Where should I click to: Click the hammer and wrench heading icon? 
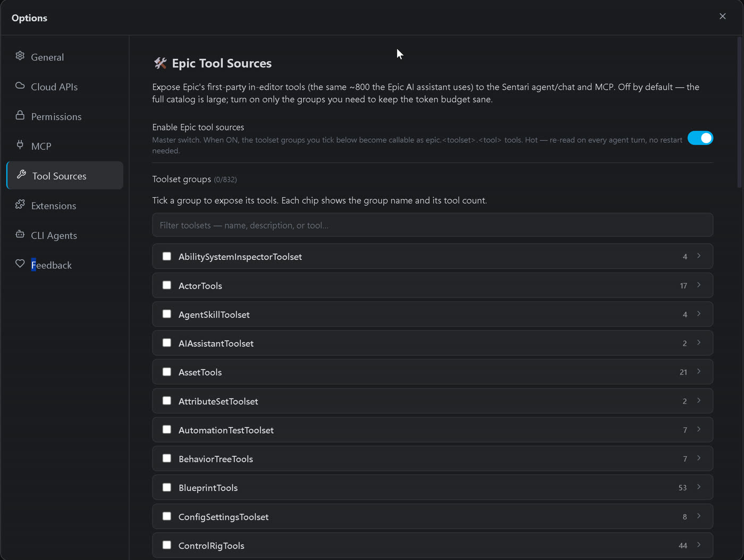click(160, 63)
